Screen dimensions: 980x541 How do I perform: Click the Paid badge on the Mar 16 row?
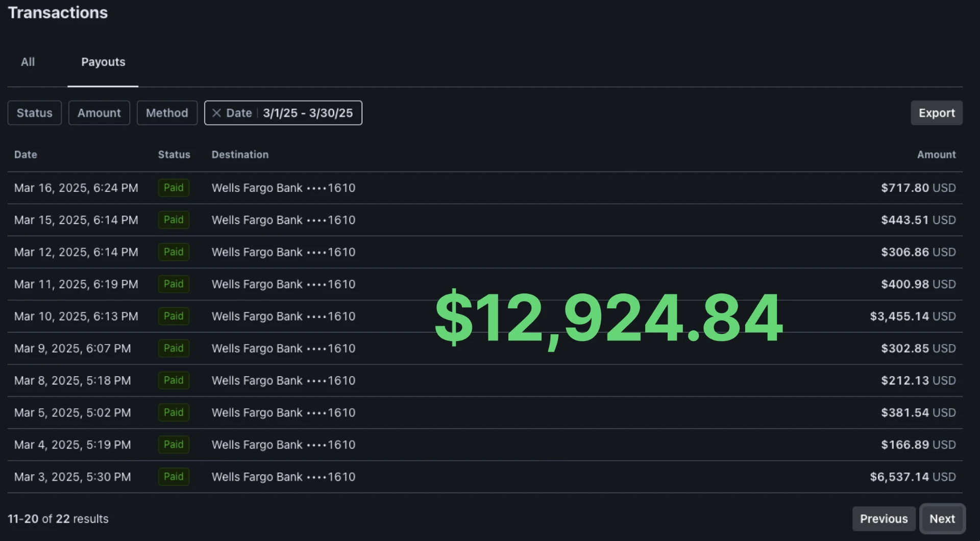[174, 188]
